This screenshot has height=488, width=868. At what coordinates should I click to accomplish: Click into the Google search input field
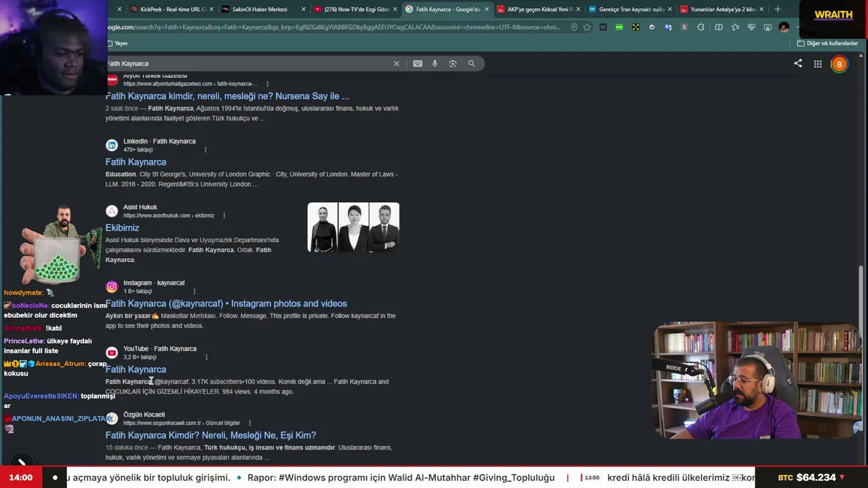pyautogui.click(x=248, y=64)
